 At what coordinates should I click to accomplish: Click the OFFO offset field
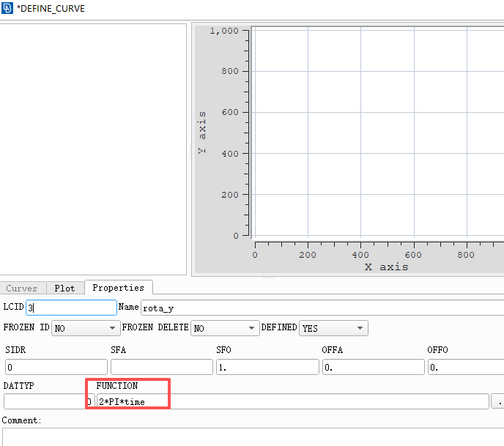pos(466,367)
